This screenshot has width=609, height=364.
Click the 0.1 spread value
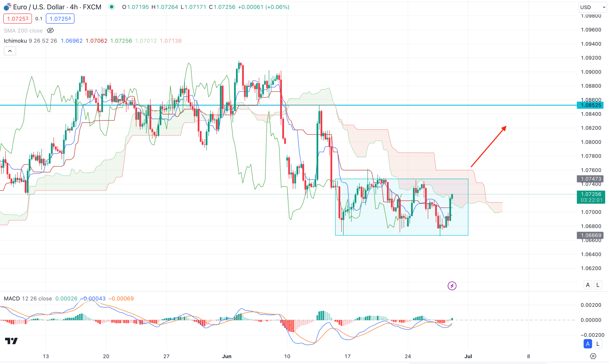[x=39, y=19]
